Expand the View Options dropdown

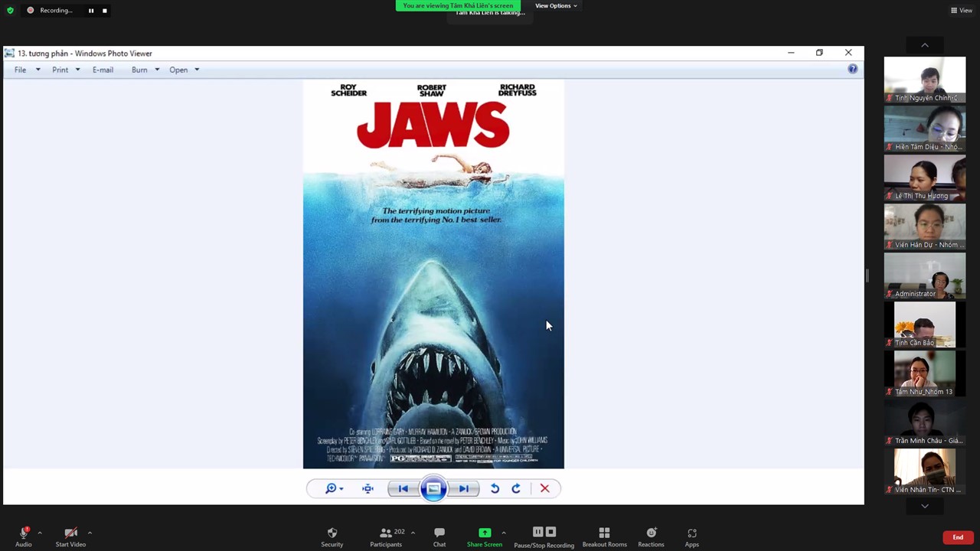(556, 6)
